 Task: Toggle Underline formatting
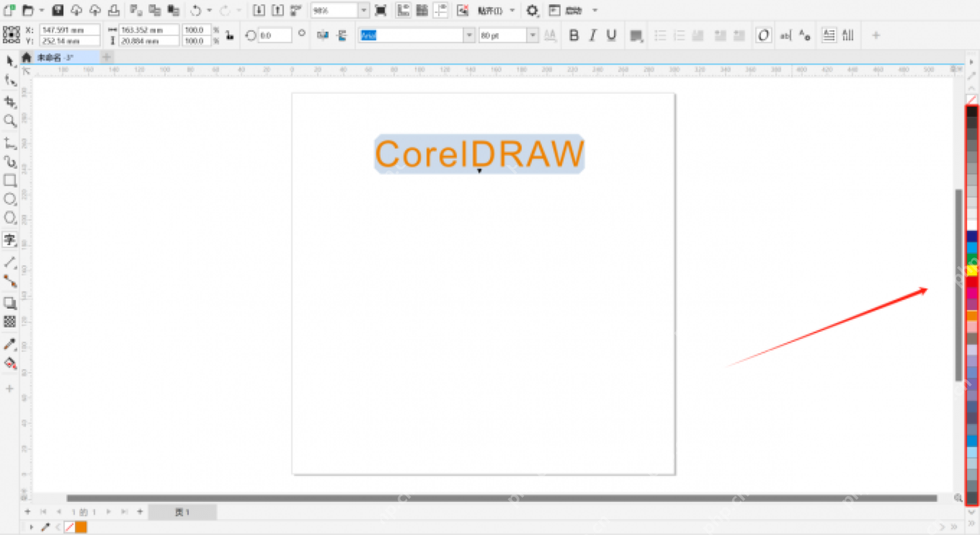pyautogui.click(x=611, y=35)
